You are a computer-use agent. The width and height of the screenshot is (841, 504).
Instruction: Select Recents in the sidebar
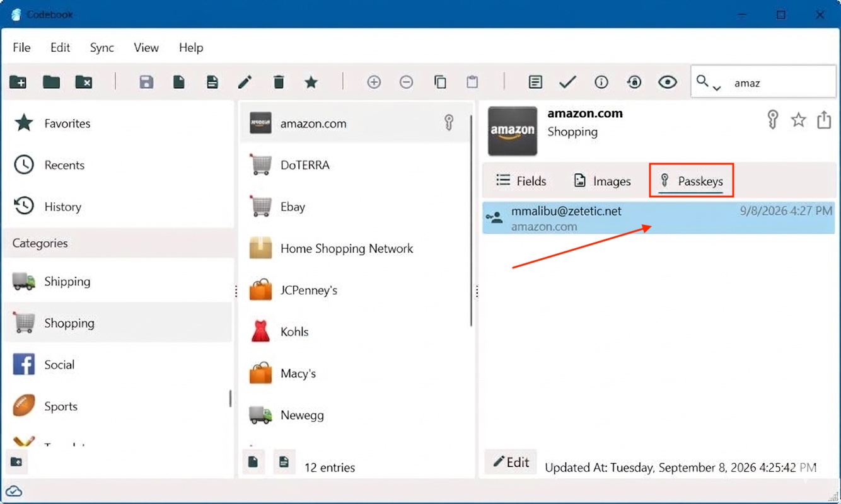pos(118,165)
